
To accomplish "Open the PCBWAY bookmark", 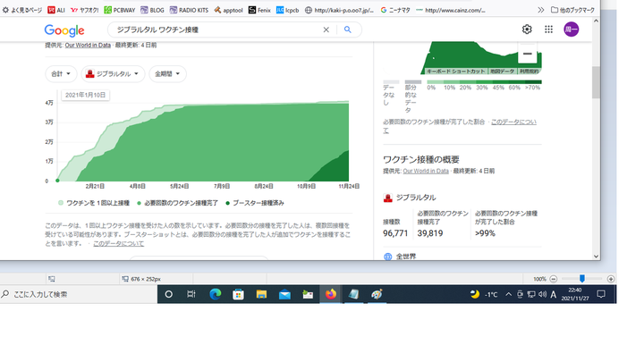I will coord(119,10).
